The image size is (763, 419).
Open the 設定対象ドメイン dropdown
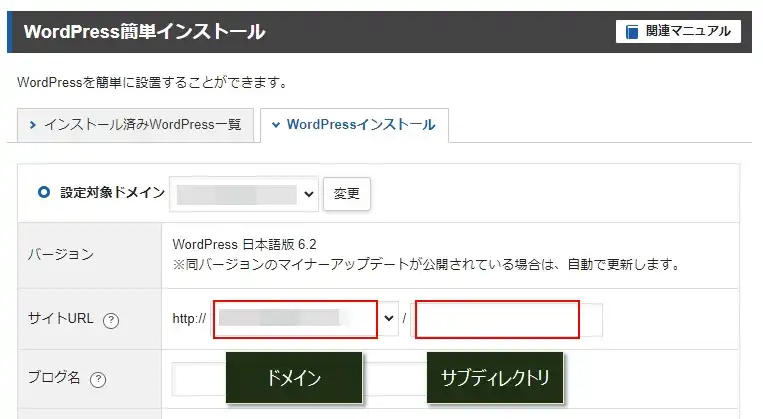click(244, 194)
